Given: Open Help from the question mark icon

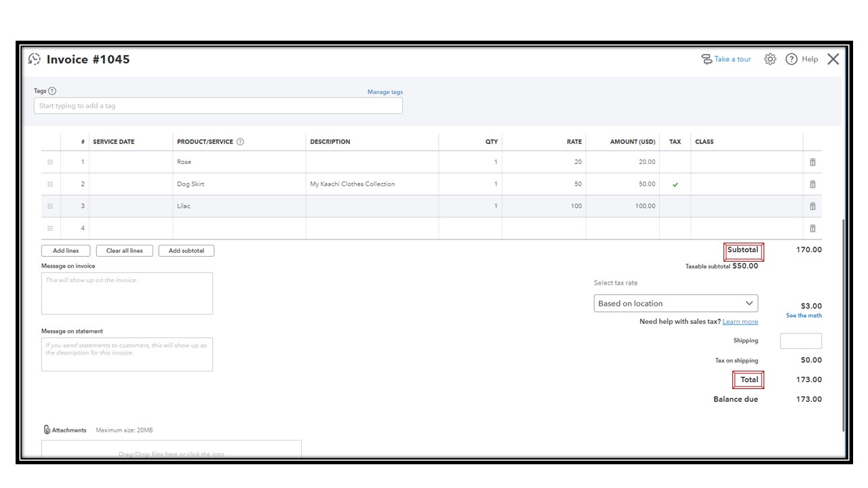Looking at the screenshot, I should coord(791,59).
